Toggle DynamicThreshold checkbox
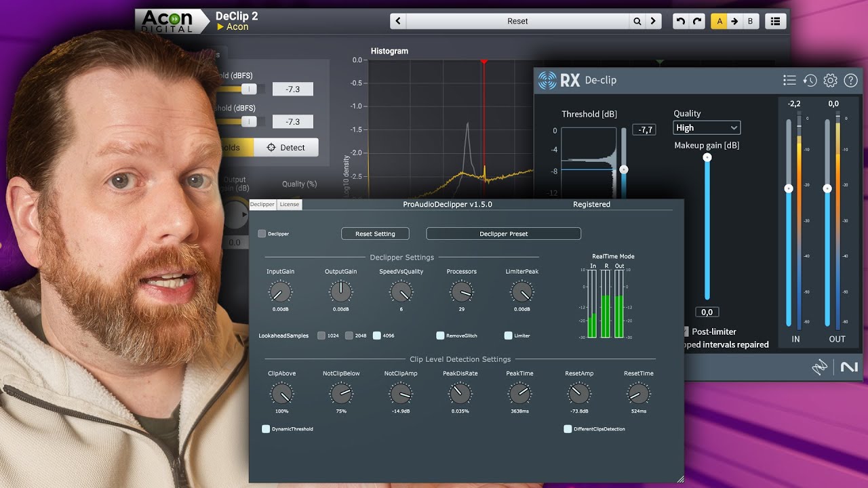 tap(266, 429)
